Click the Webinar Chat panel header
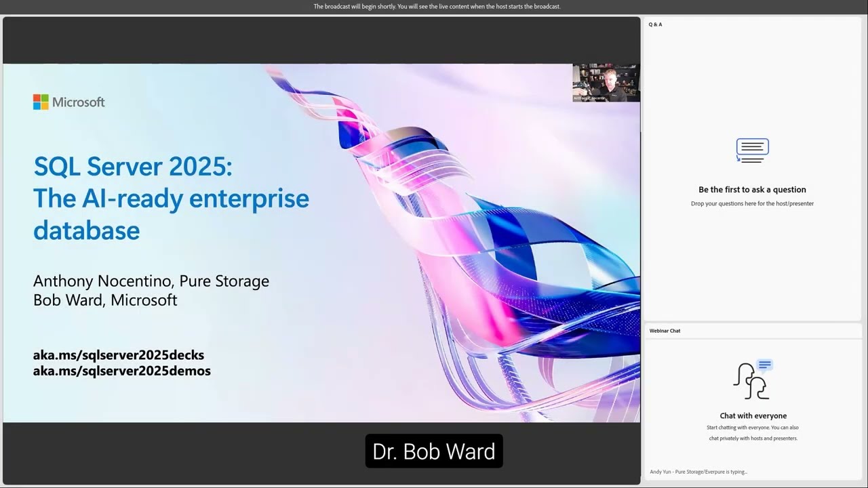The width and height of the screenshot is (868, 488). click(x=665, y=331)
